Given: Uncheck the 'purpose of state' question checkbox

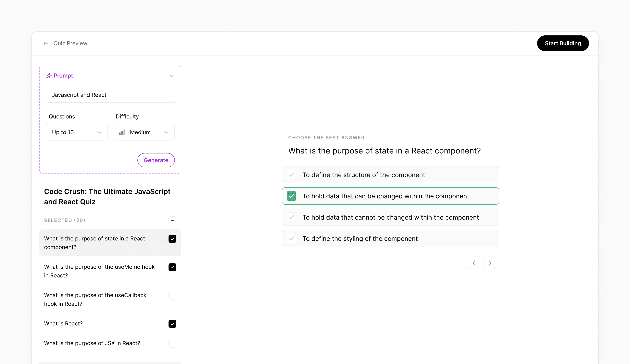Looking at the screenshot, I should point(172,239).
